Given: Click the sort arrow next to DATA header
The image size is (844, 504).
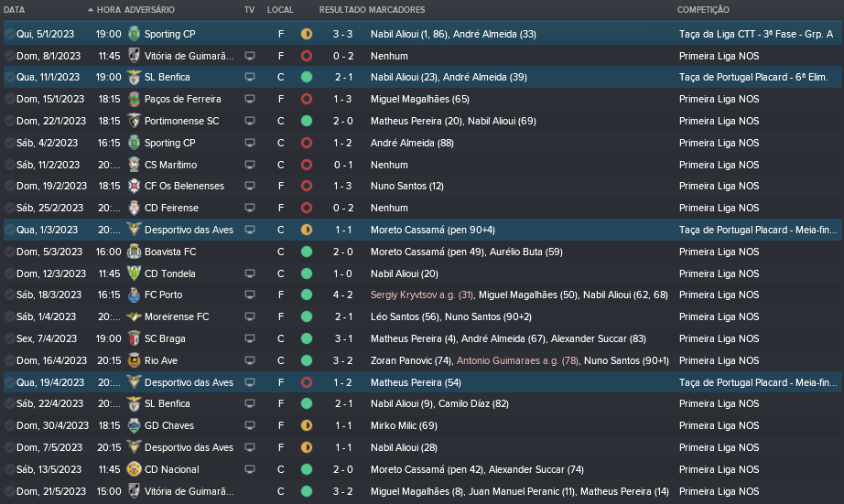Looking at the screenshot, I should tap(90, 9).
